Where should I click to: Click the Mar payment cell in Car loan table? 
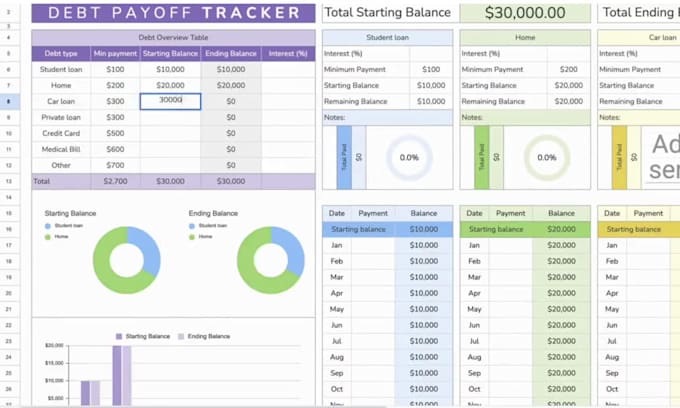point(648,277)
